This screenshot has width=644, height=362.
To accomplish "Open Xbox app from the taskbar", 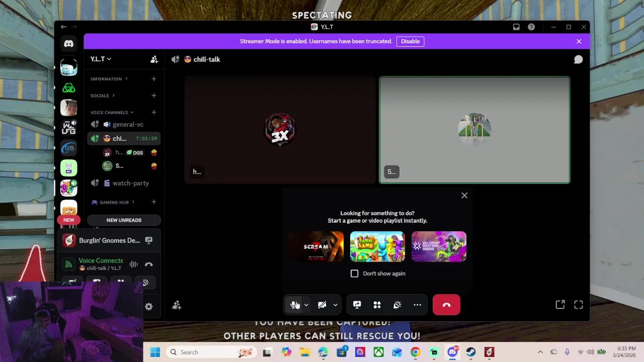I will (378, 352).
